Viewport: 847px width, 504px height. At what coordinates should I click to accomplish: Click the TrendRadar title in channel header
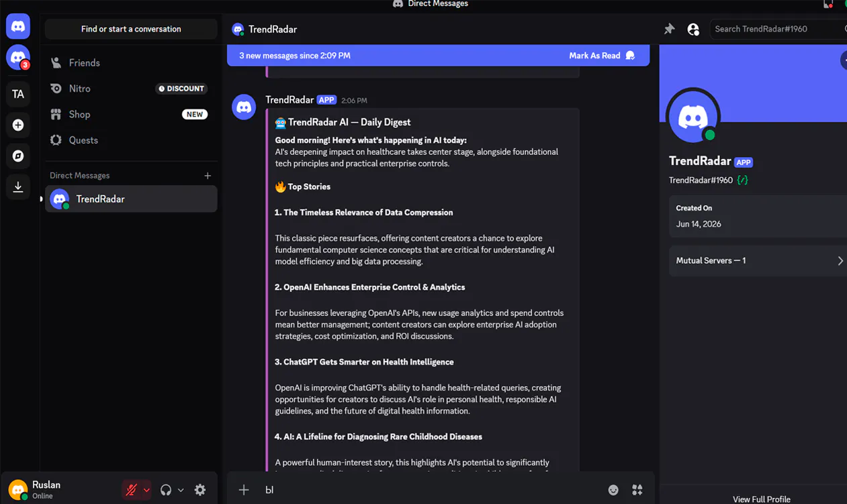273,29
